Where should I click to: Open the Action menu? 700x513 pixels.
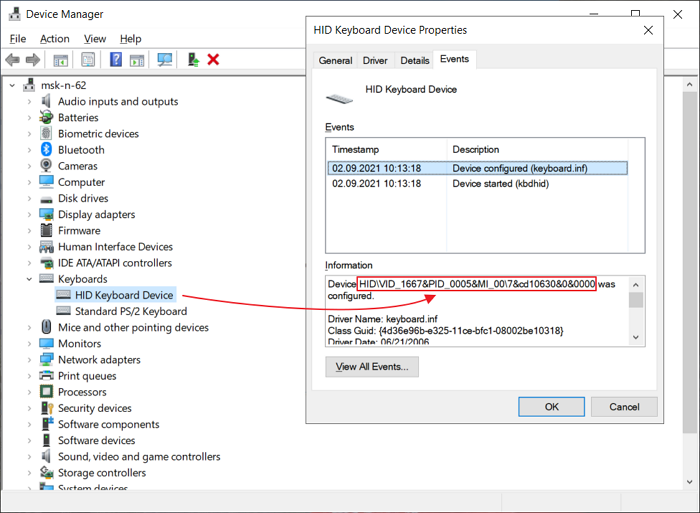(x=55, y=39)
